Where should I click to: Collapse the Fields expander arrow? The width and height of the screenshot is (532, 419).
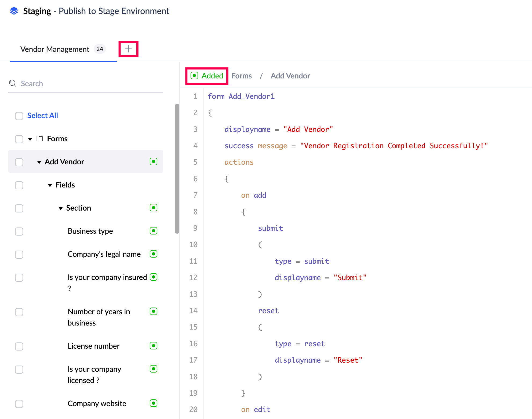(x=50, y=185)
